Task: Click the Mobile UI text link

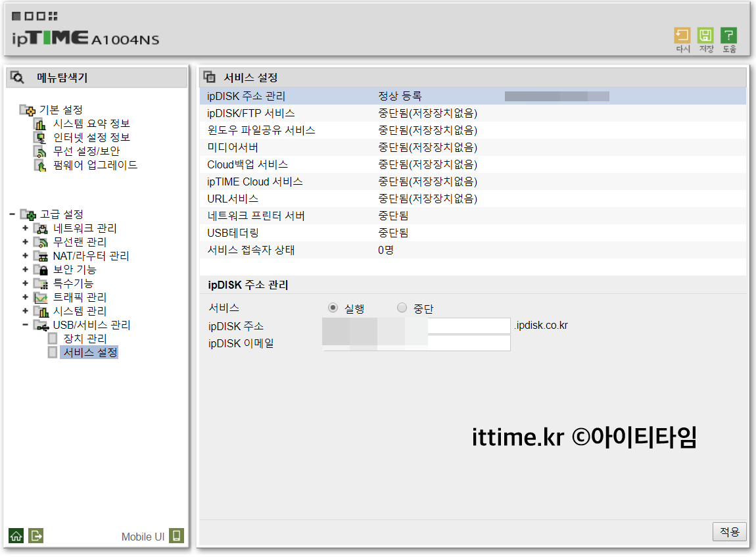Action: tap(143, 537)
